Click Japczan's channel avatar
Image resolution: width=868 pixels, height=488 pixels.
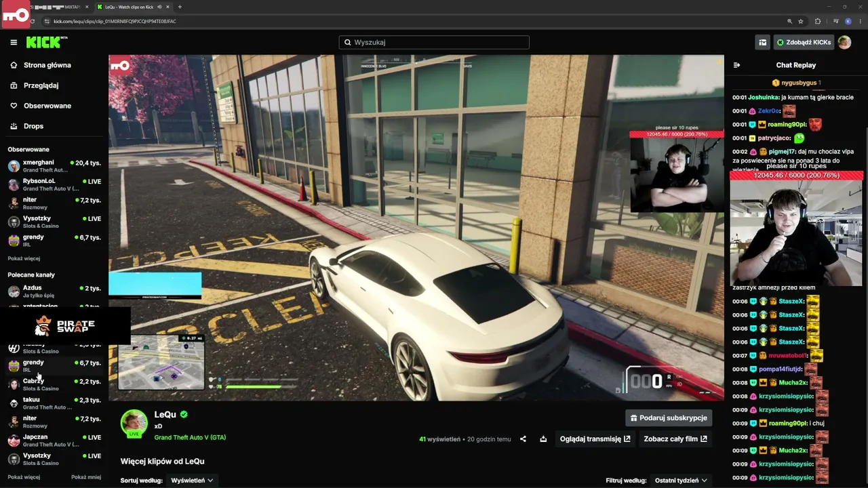click(x=14, y=441)
